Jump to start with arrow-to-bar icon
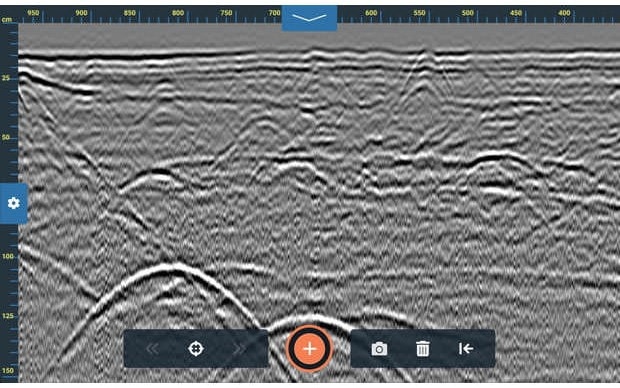This screenshot has height=388, width=620. [466, 348]
